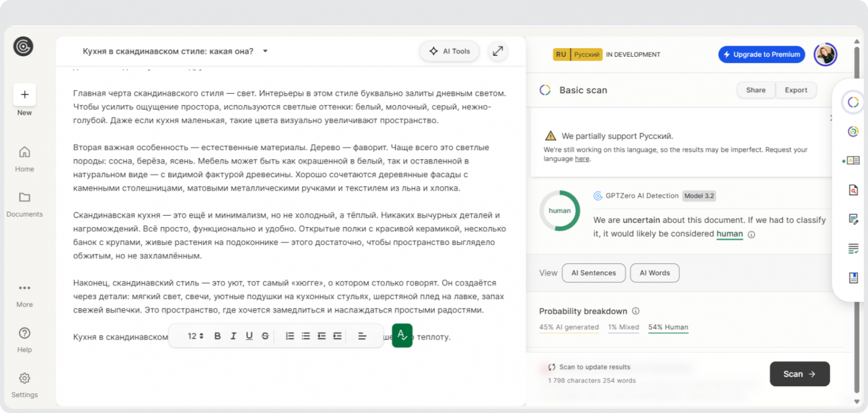
Task: Select the Basic scan icon in the right rail
Action: coord(853,102)
